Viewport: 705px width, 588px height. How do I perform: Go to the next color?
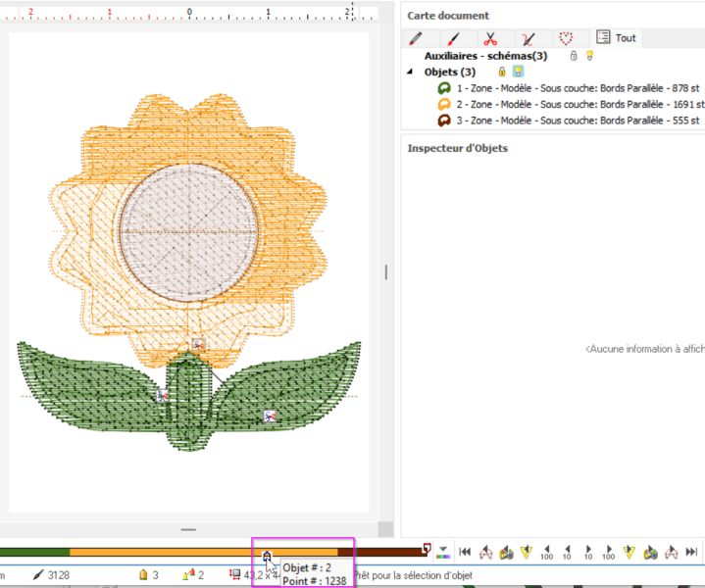click(650, 552)
